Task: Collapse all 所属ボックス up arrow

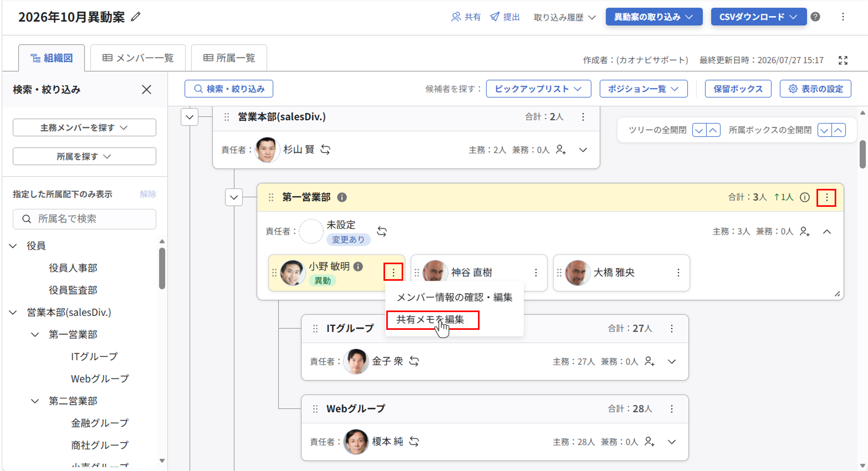Action: [x=838, y=130]
